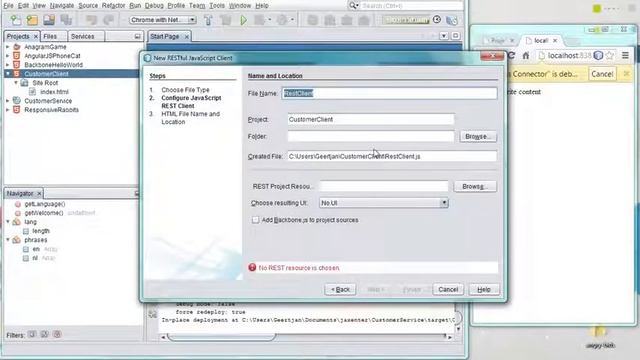
Task: Open the Navigate menu
Action: pyautogui.click(x=62, y=5)
